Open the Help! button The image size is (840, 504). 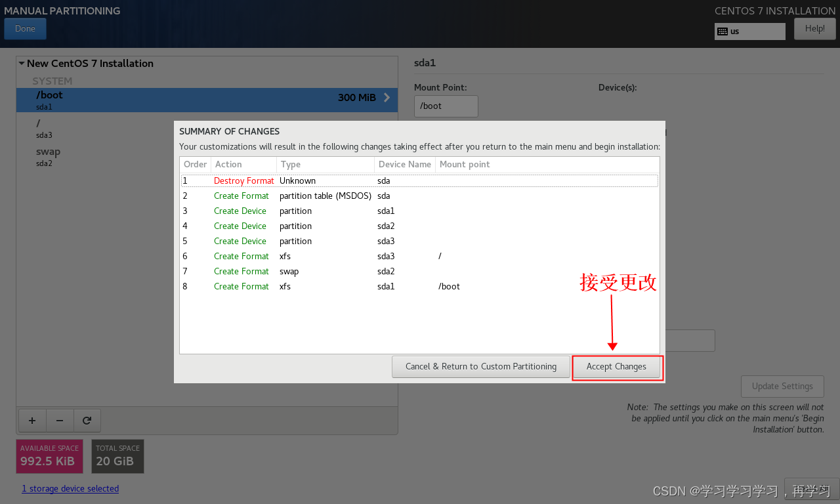click(x=814, y=29)
